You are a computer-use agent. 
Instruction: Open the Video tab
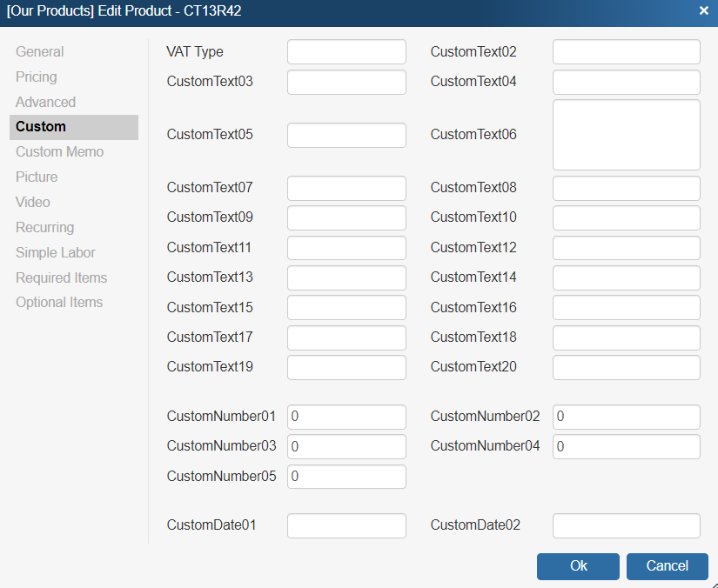pos(33,203)
